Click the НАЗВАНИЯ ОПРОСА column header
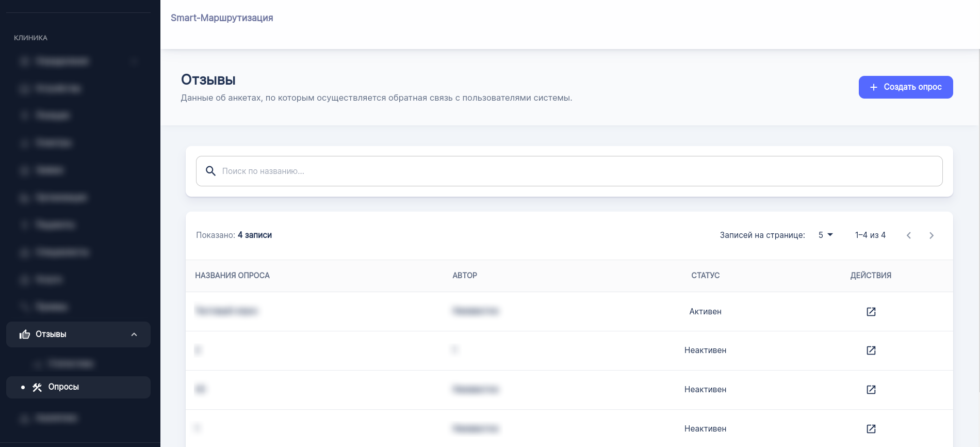The image size is (980, 447). (x=232, y=276)
